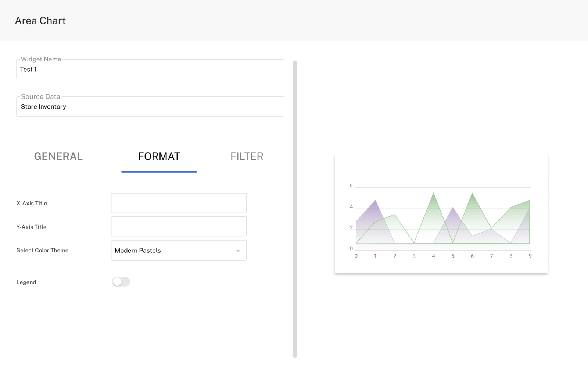
Task: Enable the Legend toggle switch
Action: point(121,282)
